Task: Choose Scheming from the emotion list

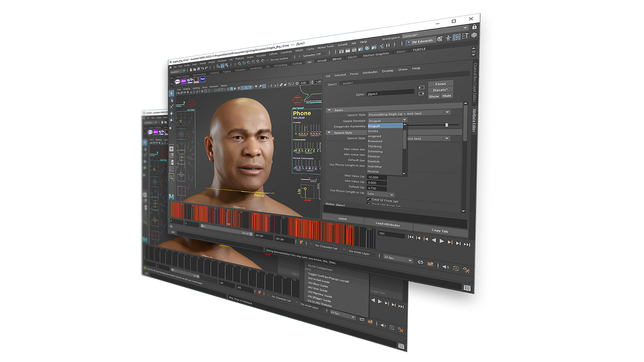Action: coord(375,151)
